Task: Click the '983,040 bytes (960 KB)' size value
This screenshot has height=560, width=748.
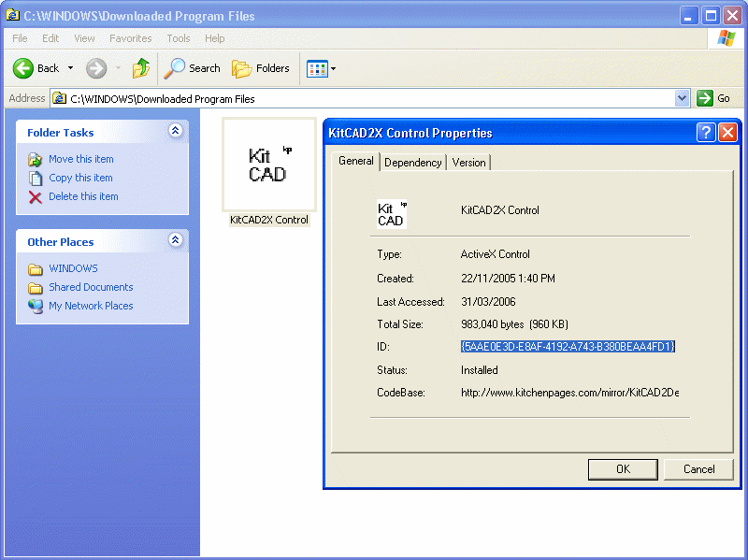Action: [514, 324]
